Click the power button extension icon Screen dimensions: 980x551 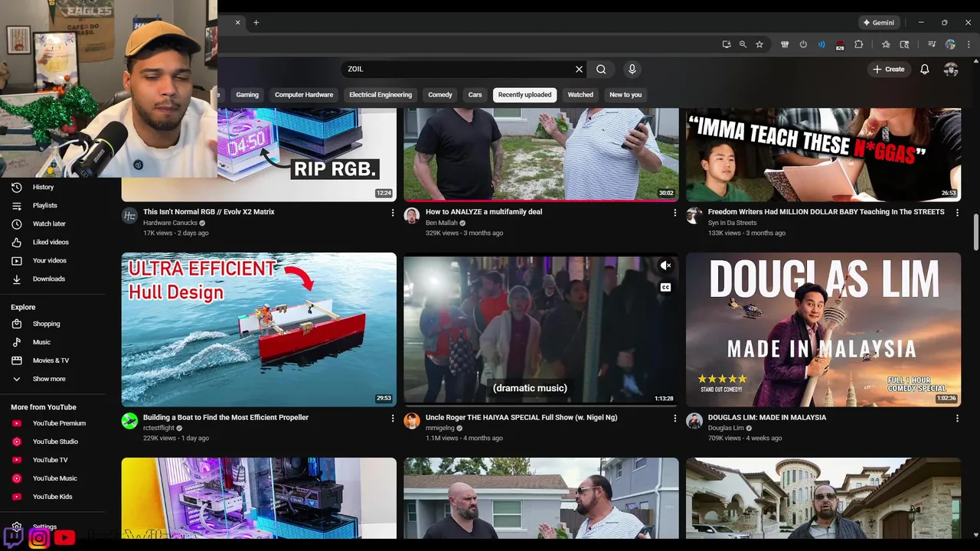click(803, 44)
